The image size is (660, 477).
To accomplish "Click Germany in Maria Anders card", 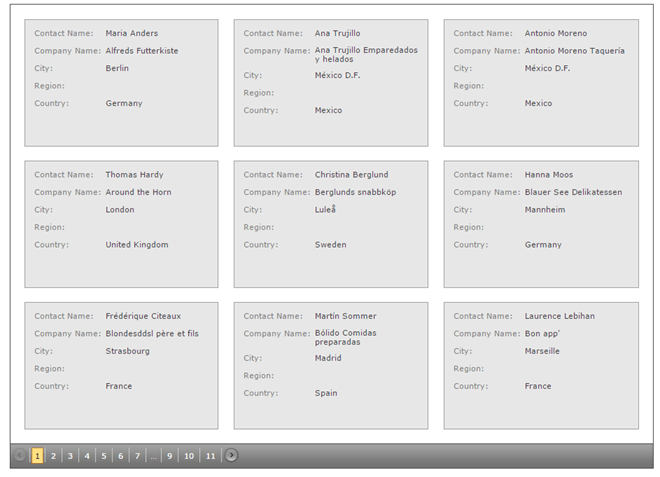I will [124, 103].
